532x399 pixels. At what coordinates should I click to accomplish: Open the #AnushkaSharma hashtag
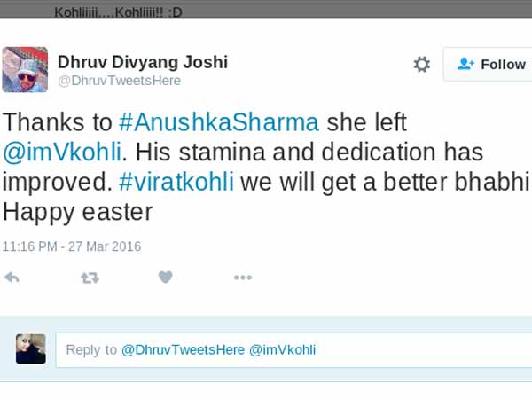219,122
